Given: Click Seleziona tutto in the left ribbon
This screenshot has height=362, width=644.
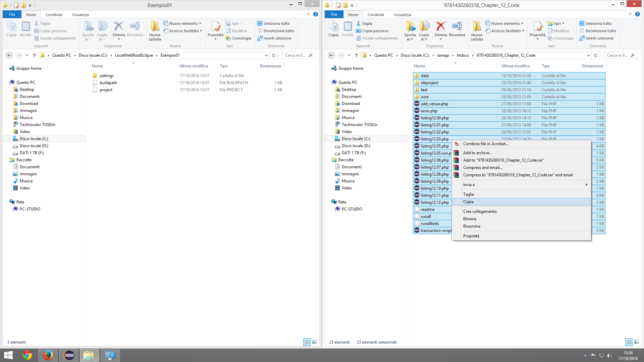Looking at the screenshot, I should [x=276, y=23].
